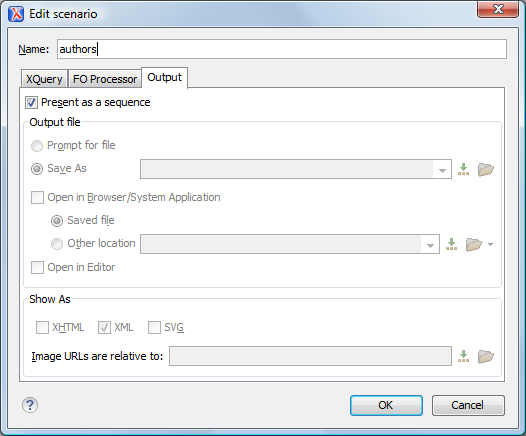Screen dimensions: 526x436
Task: Open the Other location browse folder icon
Action: (x=474, y=244)
